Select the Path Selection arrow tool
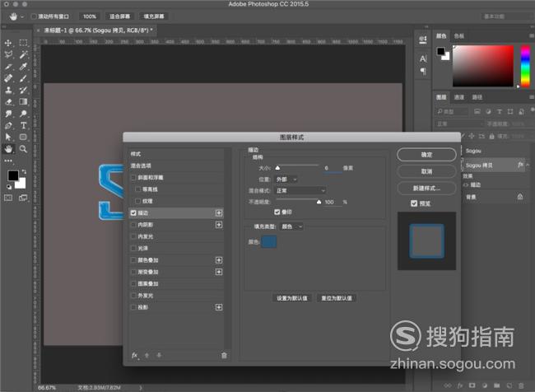Image resolution: width=535 pixels, height=392 pixels. tap(8, 137)
